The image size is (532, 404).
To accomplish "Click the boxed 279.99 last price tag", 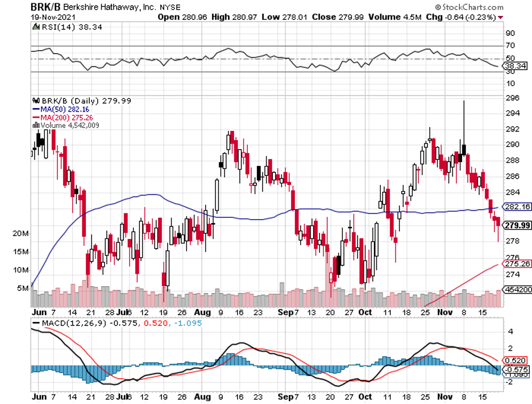I will pyautogui.click(x=517, y=225).
